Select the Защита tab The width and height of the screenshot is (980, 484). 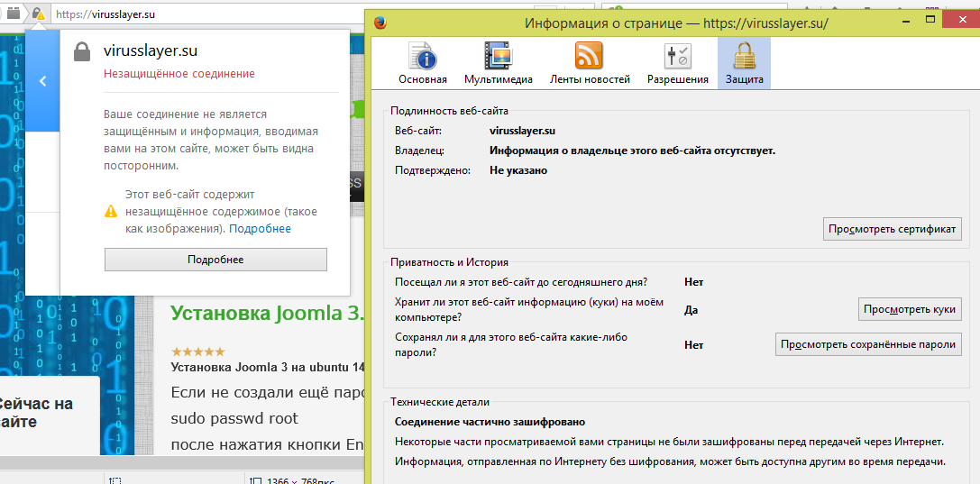(x=744, y=63)
